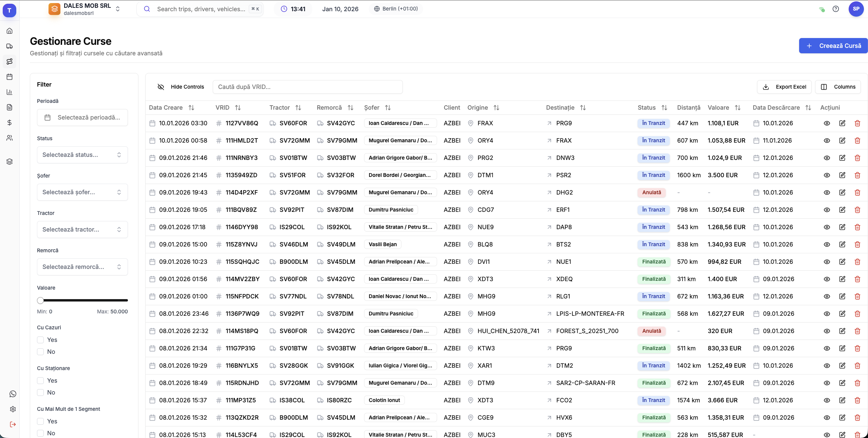Check Yes under Cu Cazuri

pyautogui.click(x=40, y=340)
